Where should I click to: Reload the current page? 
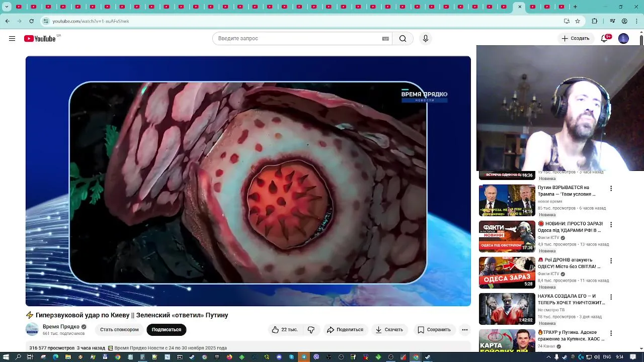[32, 21]
